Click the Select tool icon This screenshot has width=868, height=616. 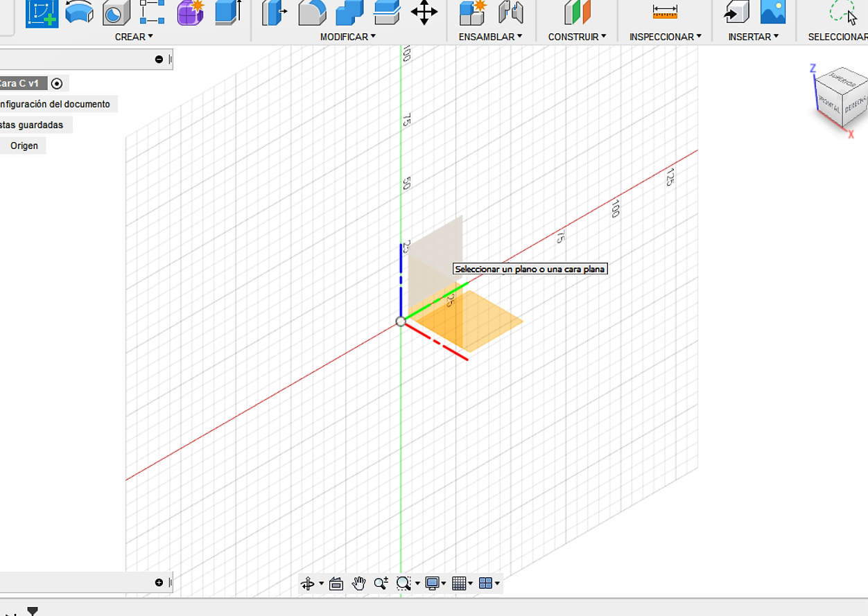[843, 12]
